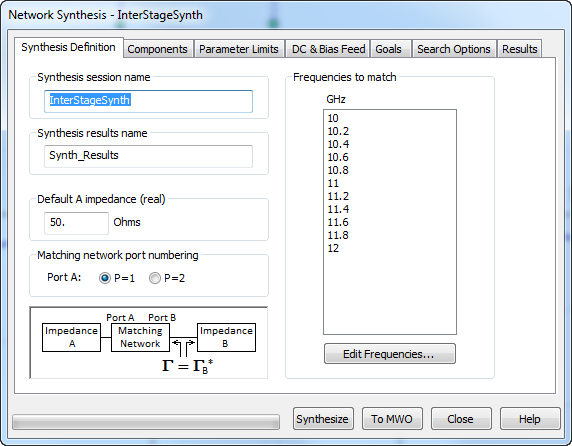
Task: Click the synthesis progress bar
Action: click(146, 422)
